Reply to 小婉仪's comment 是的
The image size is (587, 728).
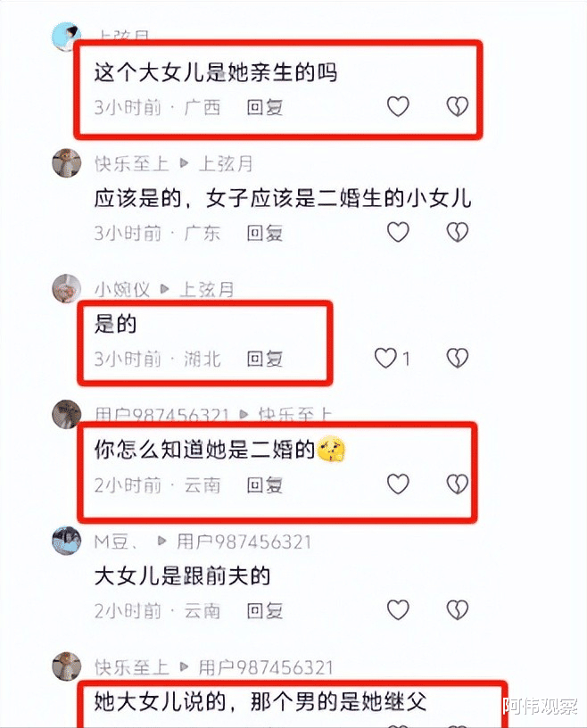point(264,359)
